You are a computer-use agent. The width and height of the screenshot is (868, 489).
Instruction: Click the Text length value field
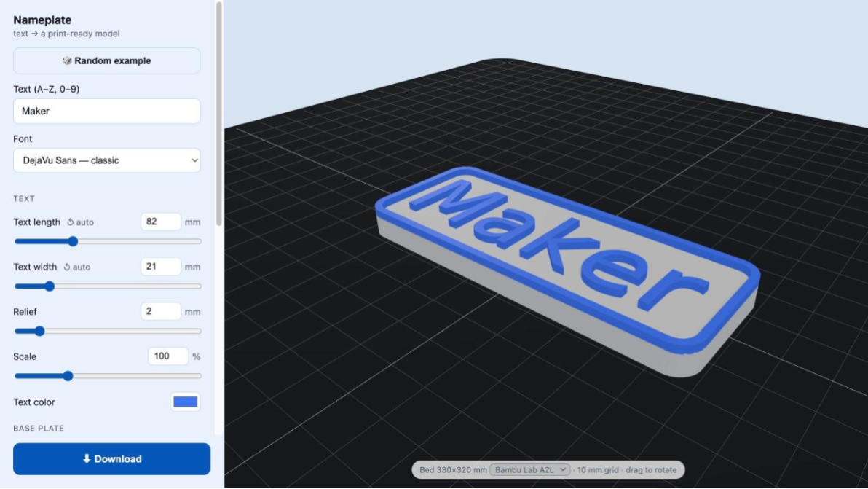pos(160,222)
